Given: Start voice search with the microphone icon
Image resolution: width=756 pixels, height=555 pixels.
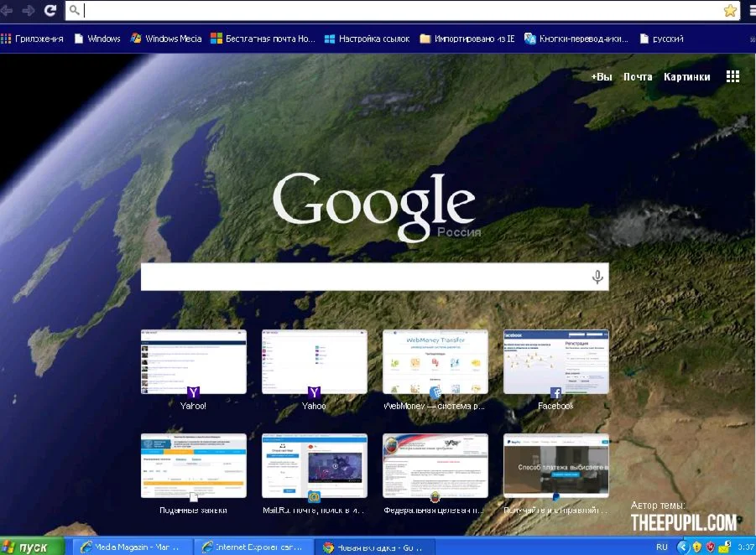Looking at the screenshot, I should 597,277.
